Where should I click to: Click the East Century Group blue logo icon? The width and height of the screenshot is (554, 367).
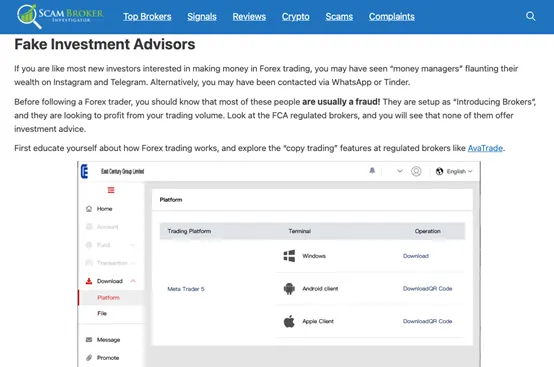[84, 171]
